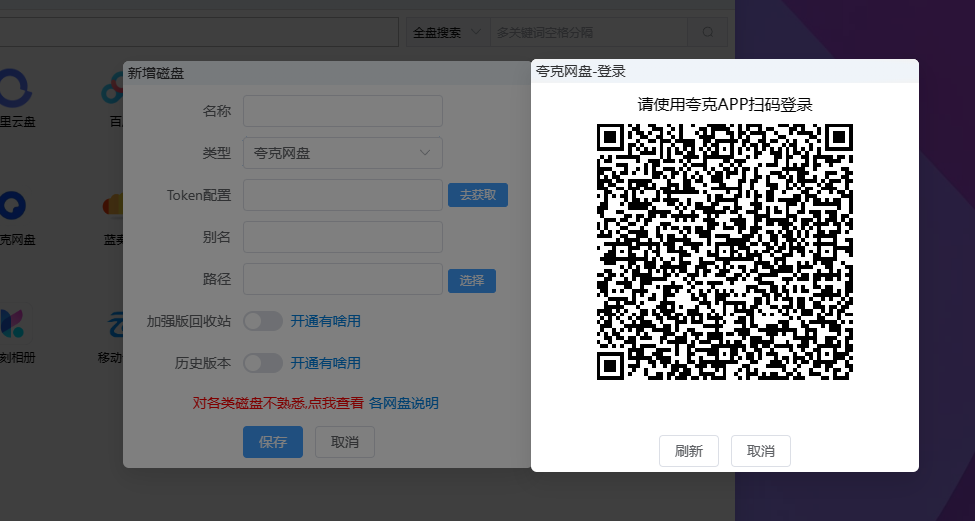Click the 选择 button beside 路径
This screenshot has width=975, height=521.
click(x=471, y=280)
